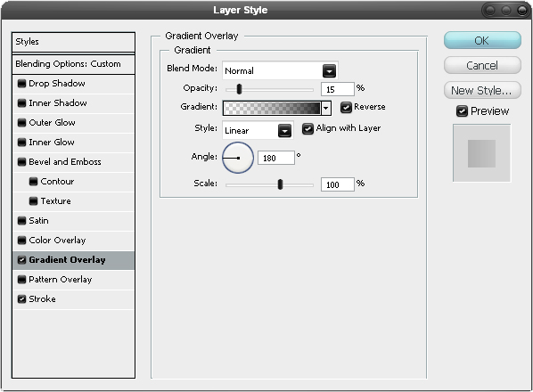Toggle Align with Layer checkbox
This screenshot has height=392, width=533.
click(307, 129)
